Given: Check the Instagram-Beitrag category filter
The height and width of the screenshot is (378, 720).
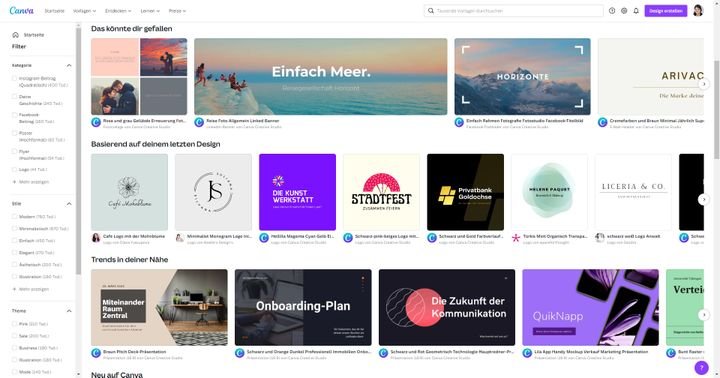Looking at the screenshot, I should click(14, 79).
